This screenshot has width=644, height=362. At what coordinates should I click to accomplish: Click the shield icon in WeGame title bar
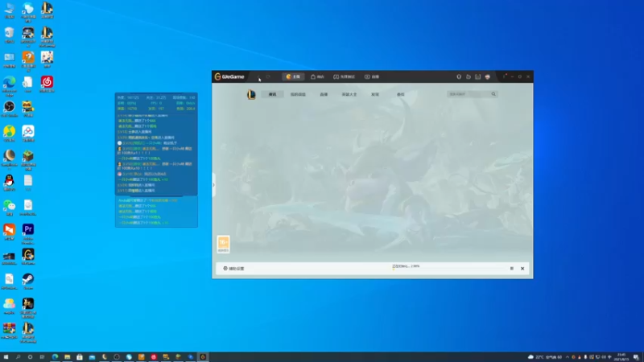click(459, 76)
